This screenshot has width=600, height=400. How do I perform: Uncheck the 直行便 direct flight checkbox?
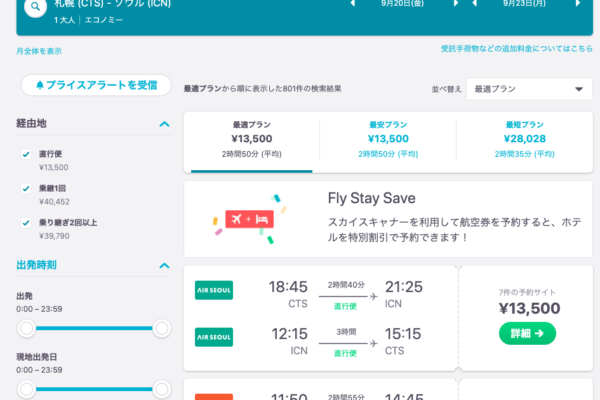26,154
